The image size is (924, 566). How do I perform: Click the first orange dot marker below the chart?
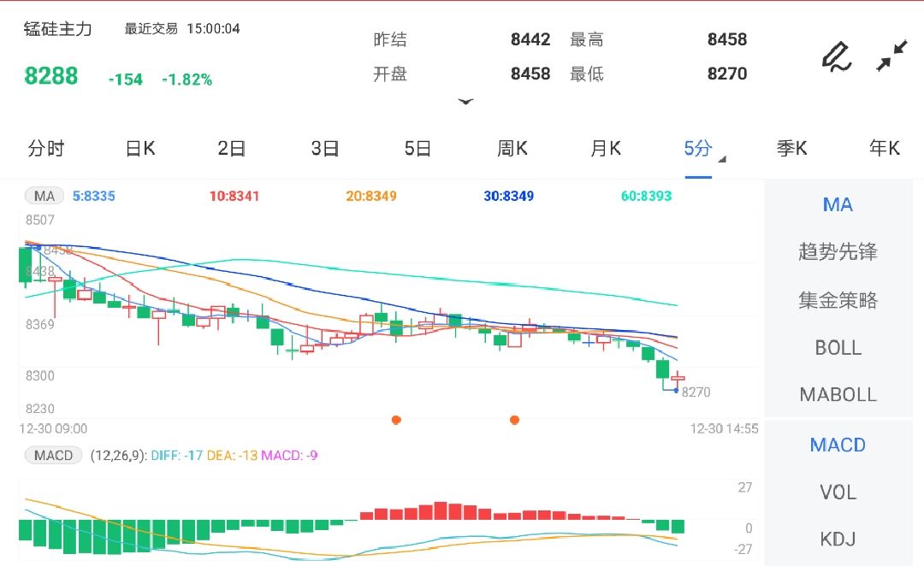396,420
